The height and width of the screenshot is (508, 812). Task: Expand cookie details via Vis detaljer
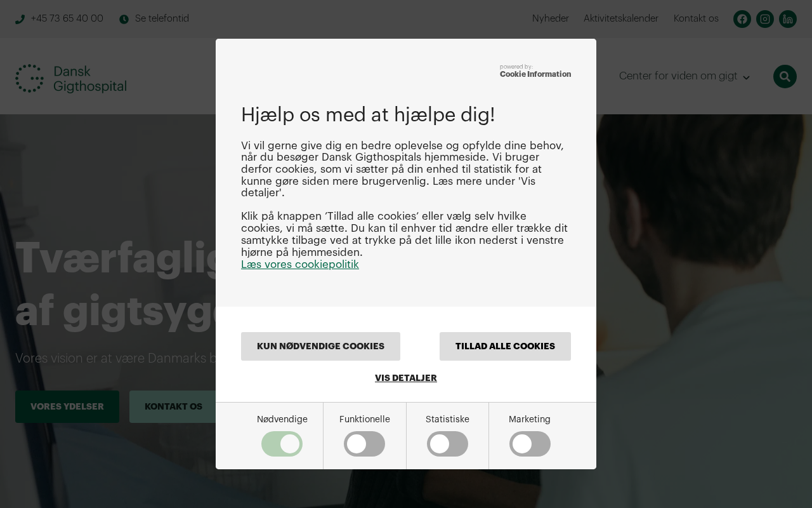(x=406, y=378)
